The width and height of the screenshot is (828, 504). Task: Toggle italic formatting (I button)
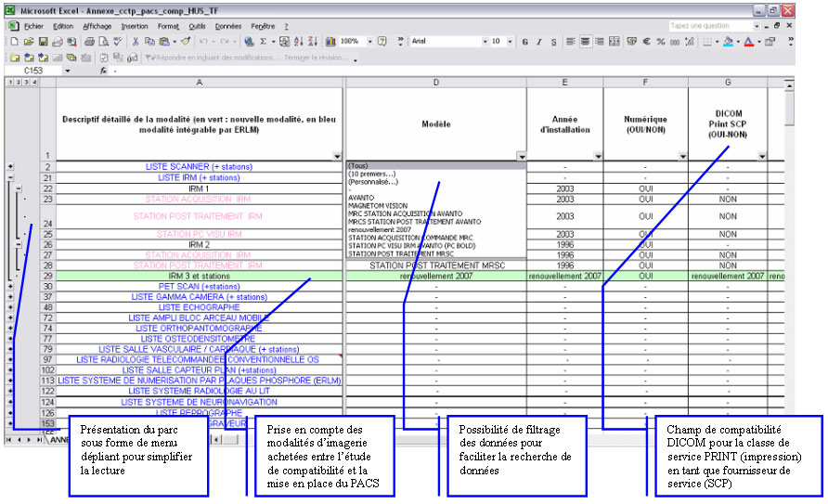539,41
